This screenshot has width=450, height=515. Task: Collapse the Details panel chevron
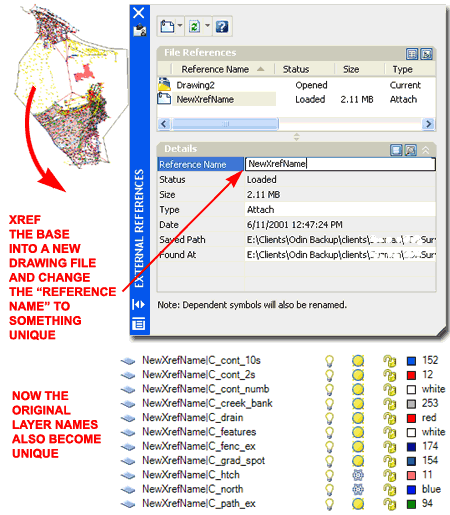tap(426, 150)
